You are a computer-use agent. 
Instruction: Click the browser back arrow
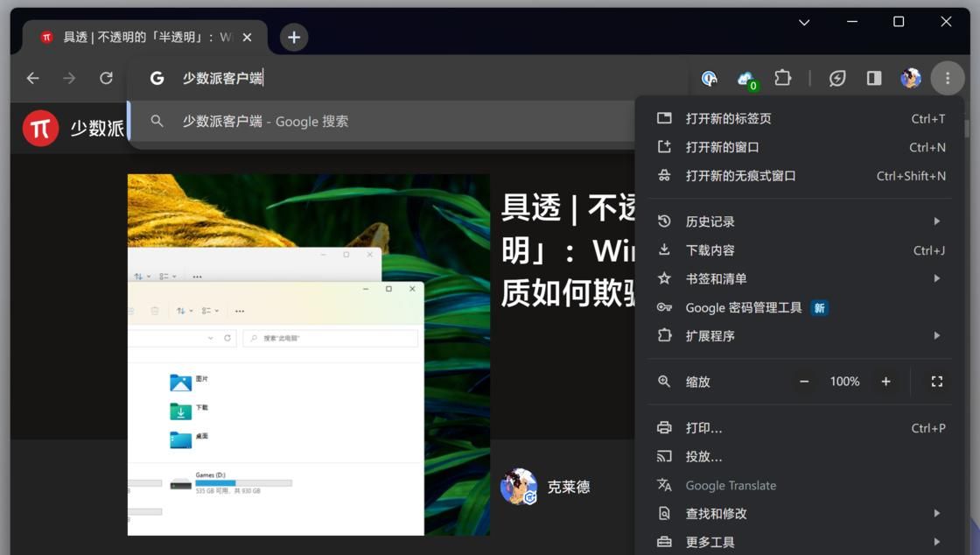32,78
